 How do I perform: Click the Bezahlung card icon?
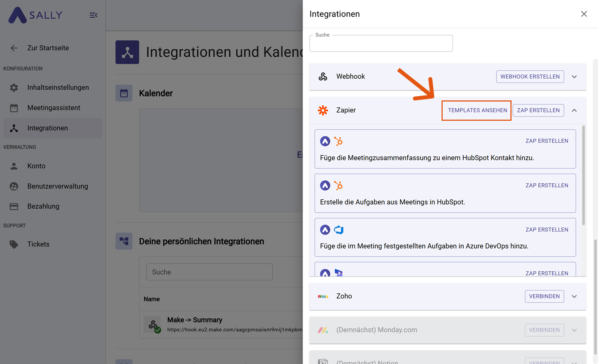pyautogui.click(x=14, y=206)
